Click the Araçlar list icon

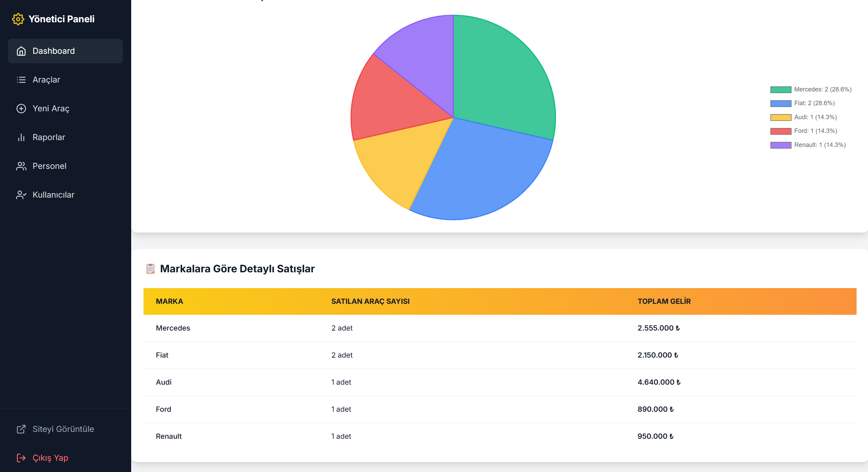(21, 80)
